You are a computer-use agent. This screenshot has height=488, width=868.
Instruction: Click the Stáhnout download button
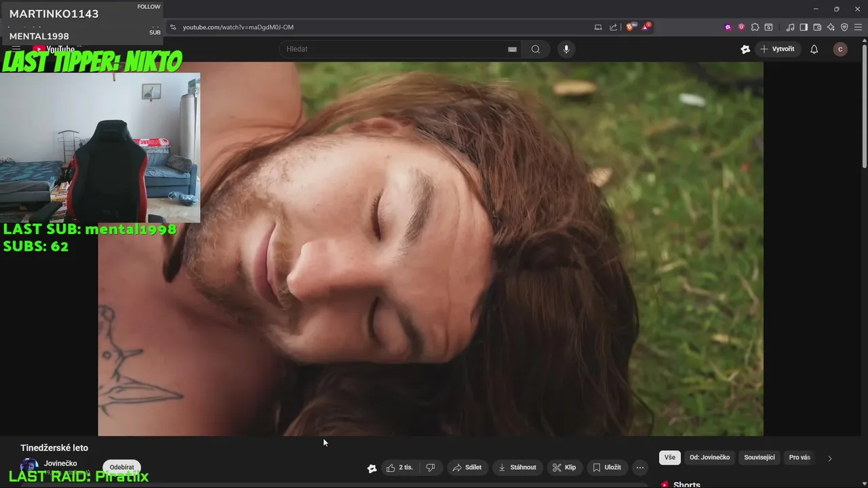point(517,468)
